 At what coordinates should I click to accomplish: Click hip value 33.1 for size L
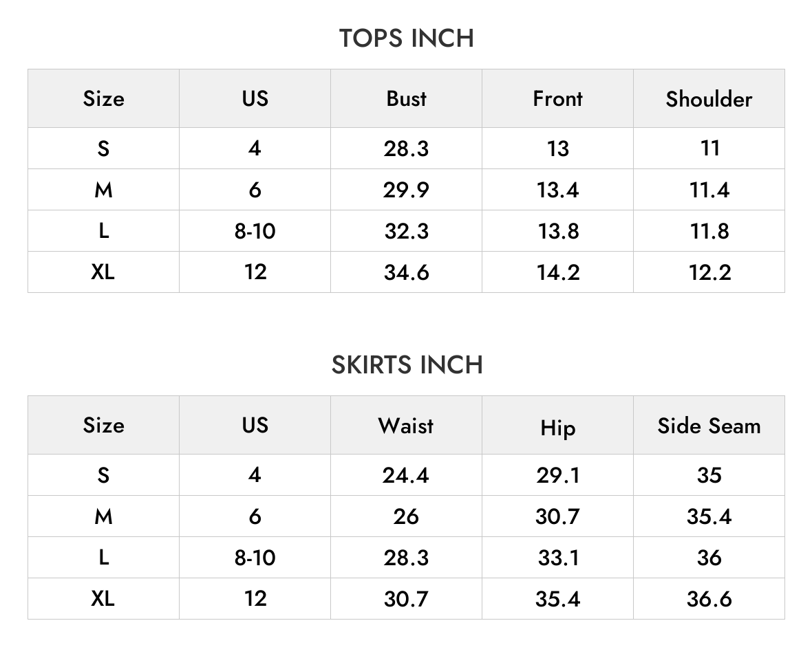click(558, 558)
